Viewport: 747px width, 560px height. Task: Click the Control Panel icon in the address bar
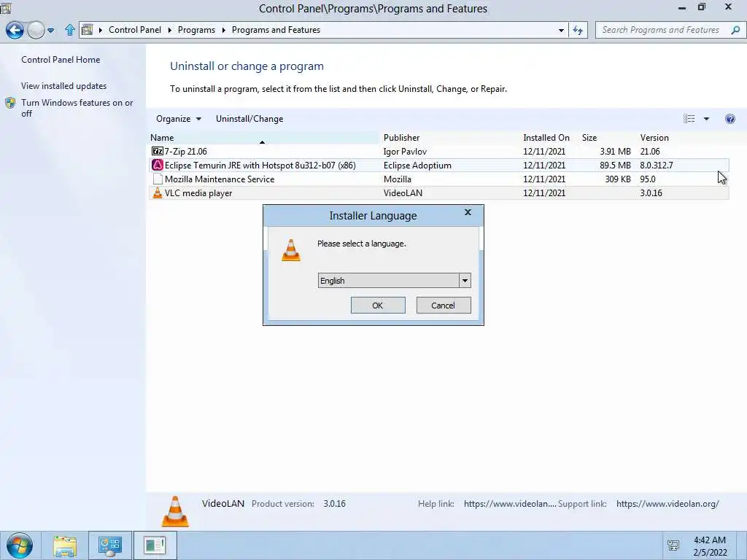[x=88, y=30]
